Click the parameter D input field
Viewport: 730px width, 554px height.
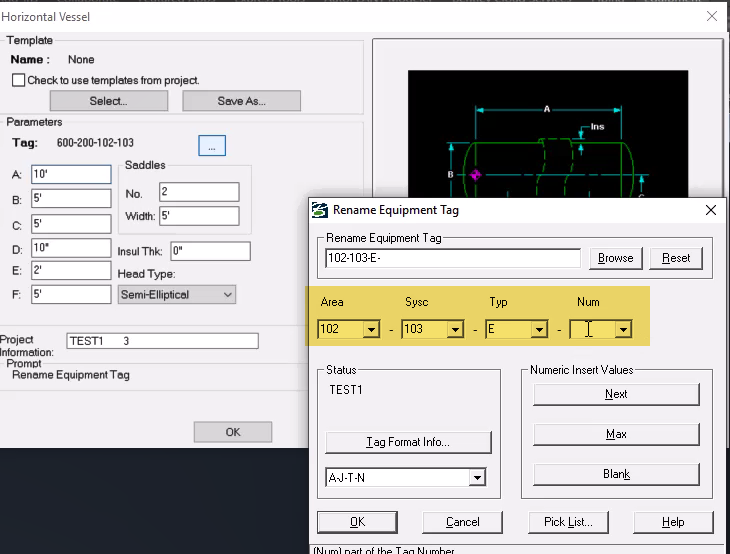click(x=71, y=248)
